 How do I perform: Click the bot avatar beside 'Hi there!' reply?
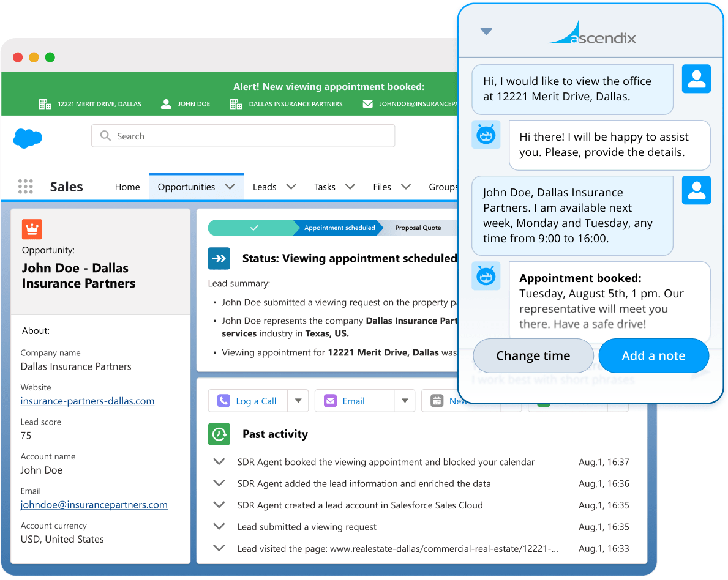[x=486, y=135]
